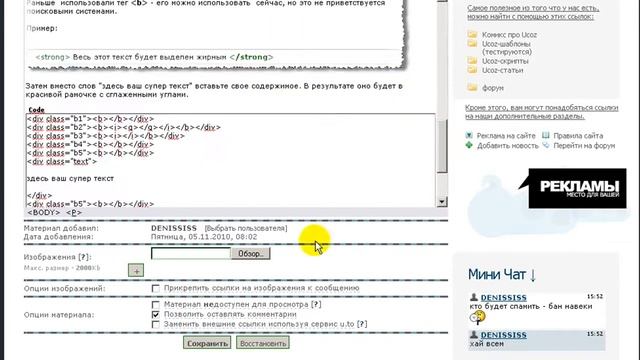Open DENISSISS profile link above хай всем
Image resolution: width=640 pixels, height=360 pixels.
(503, 335)
